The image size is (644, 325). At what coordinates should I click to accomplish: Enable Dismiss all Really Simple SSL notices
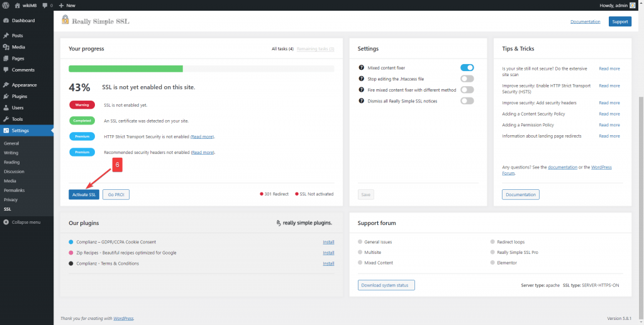[467, 101]
